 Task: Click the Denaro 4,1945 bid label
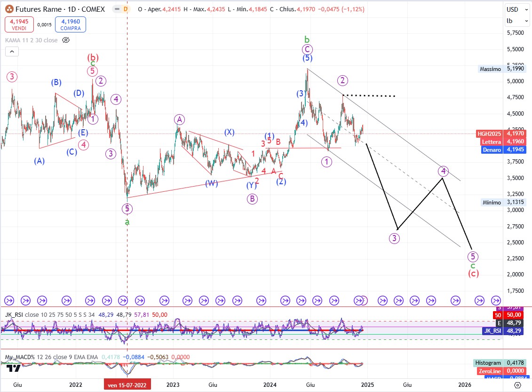(504, 149)
